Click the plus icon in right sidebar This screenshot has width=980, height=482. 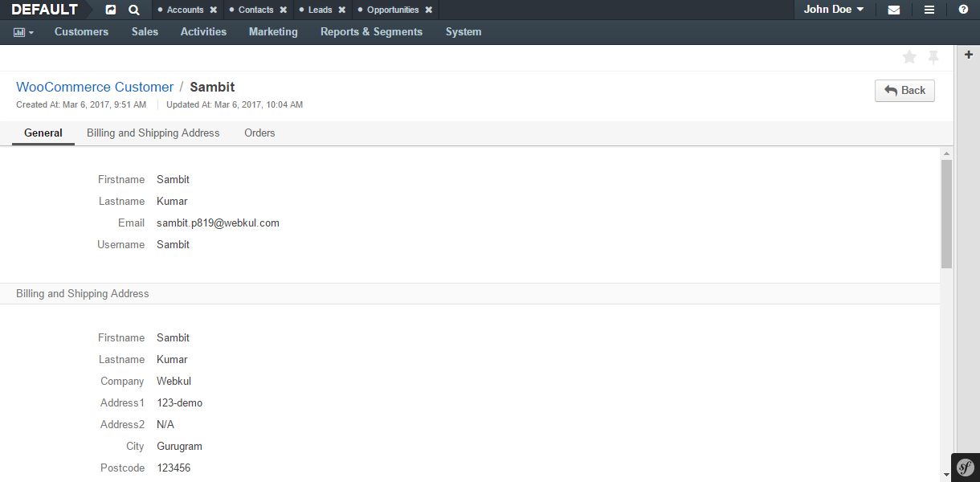(x=969, y=55)
